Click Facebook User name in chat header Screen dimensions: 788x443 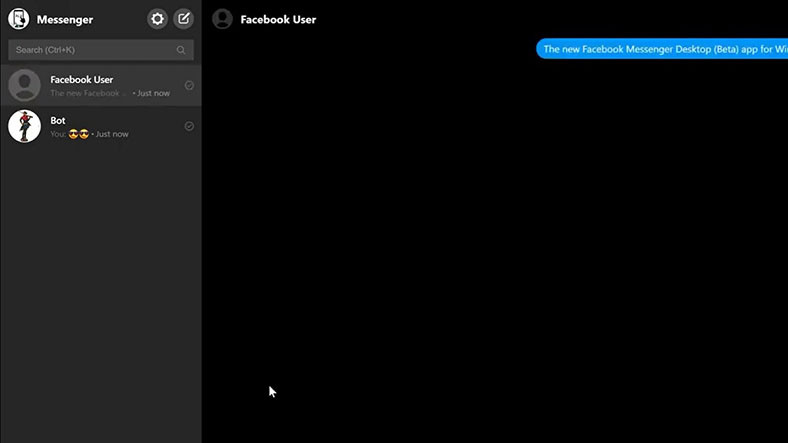(278, 20)
